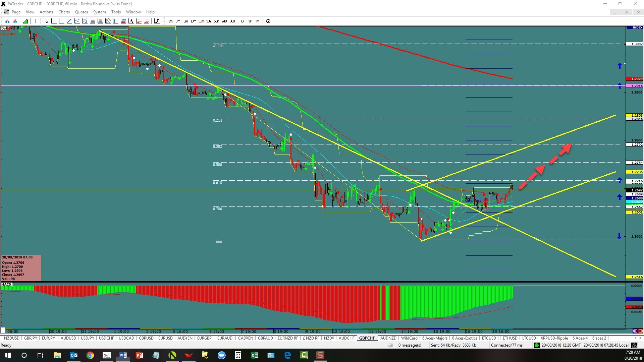
Task: Open the brush drawing properties tool
Action: coord(157,21)
